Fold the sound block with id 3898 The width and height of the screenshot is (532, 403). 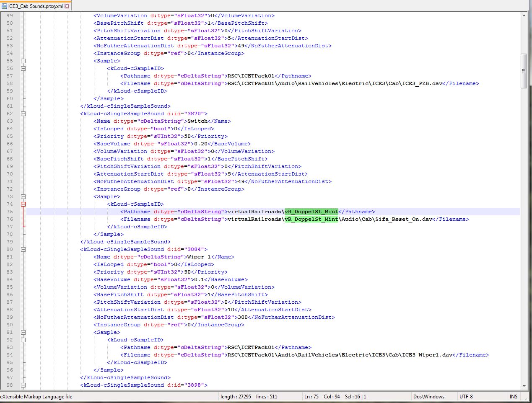click(23, 385)
